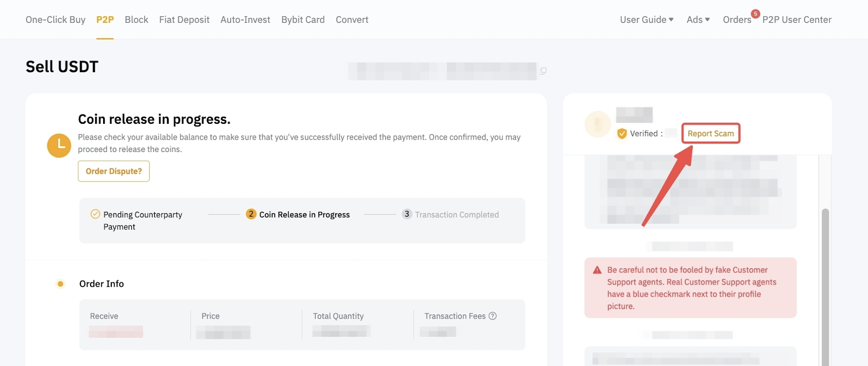Screen dimensions: 868x366
Task: Go to Bybit Card page
Action: click(303, 20)
